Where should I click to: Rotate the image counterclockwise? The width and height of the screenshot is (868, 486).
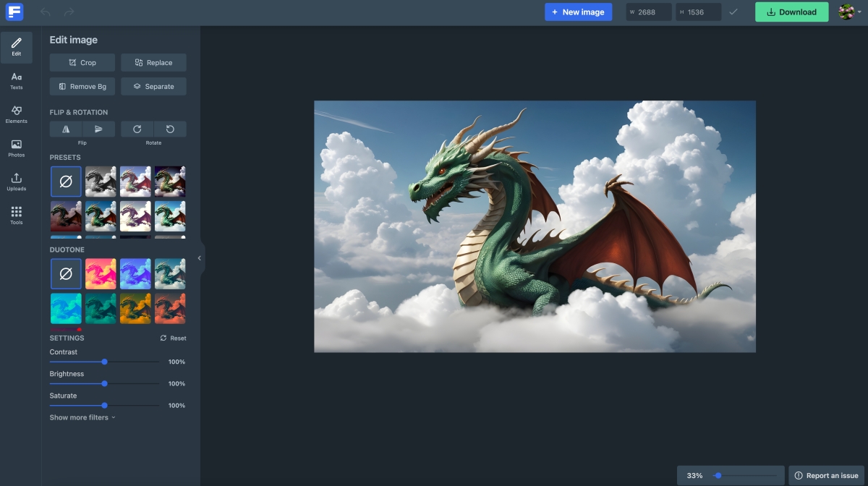[170, 129]
